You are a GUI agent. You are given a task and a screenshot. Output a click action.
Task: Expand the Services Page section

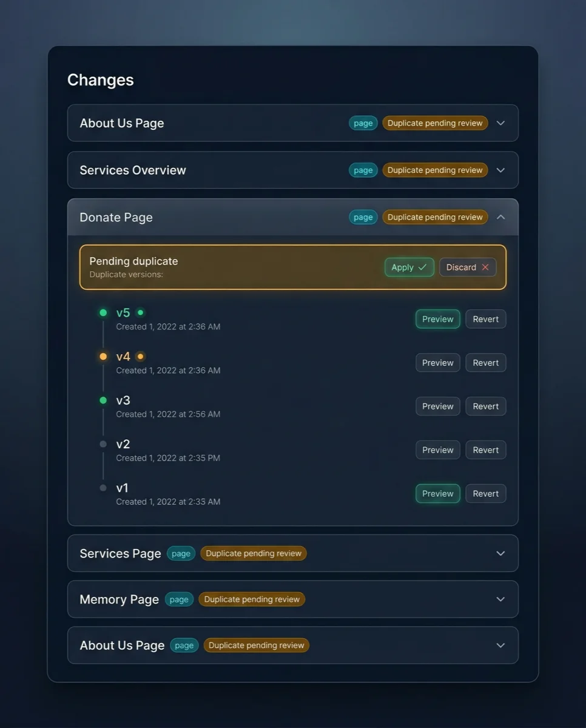coord(500,553)
